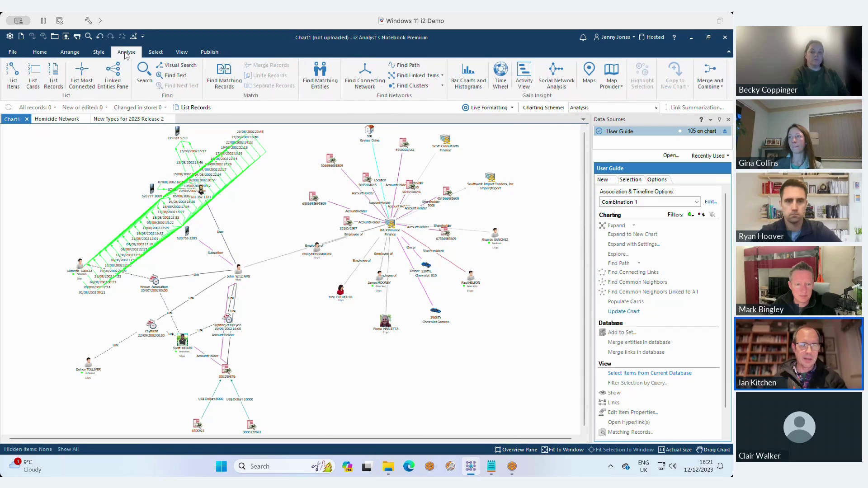
Task: Start Find Connecting Network
Action: pos(365,75)
